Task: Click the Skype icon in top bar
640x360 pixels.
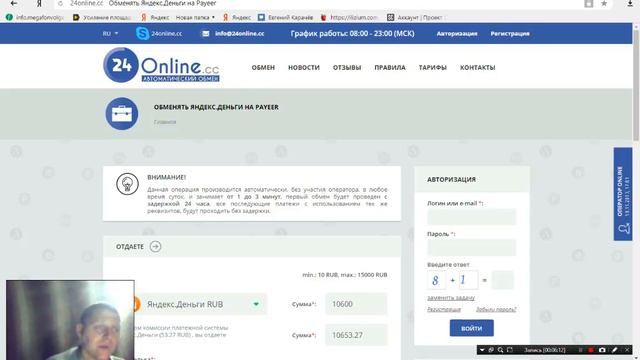Action: [x=142, y=33]
